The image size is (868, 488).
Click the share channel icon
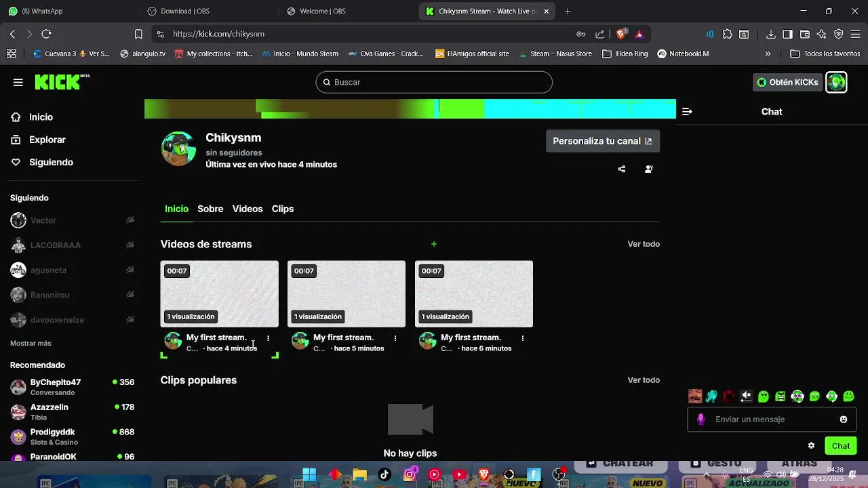click(x=622, y=169)
